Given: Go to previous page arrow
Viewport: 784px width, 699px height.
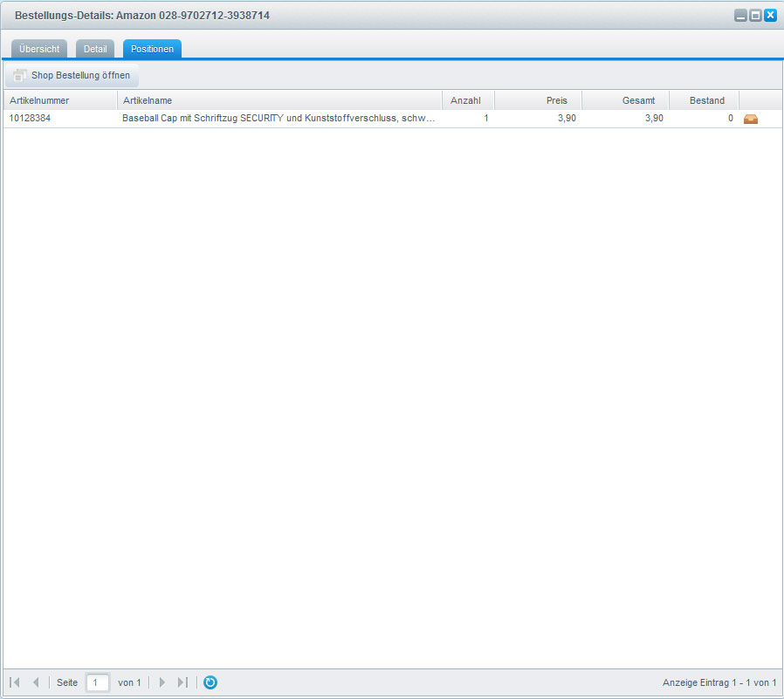Looking at the screenshot, I should 36,682.
